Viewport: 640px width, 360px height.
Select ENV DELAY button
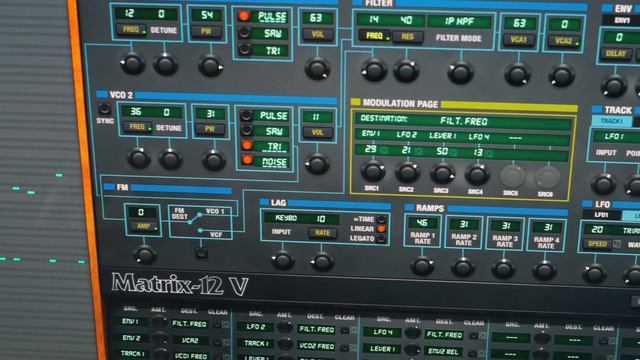point(616,53)
